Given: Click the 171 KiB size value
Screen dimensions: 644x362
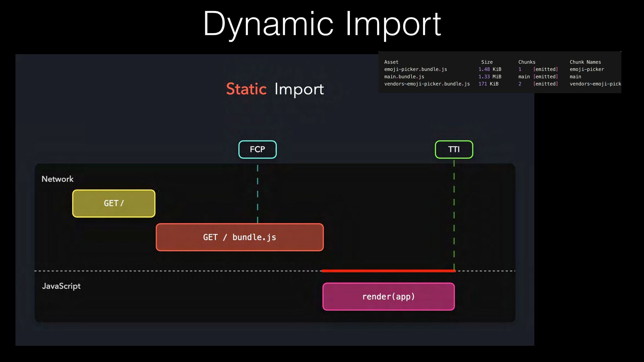Looking at the screenshot, I should tap(488, 84).
